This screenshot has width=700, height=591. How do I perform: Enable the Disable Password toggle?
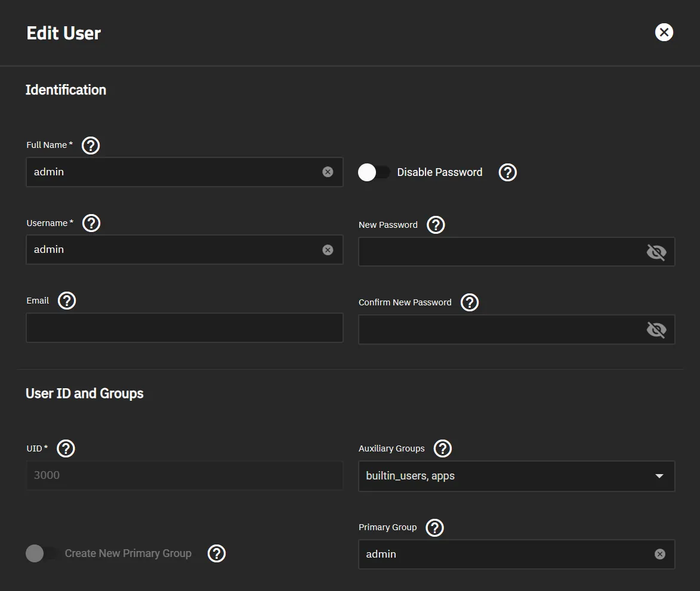tap(374, 172)
